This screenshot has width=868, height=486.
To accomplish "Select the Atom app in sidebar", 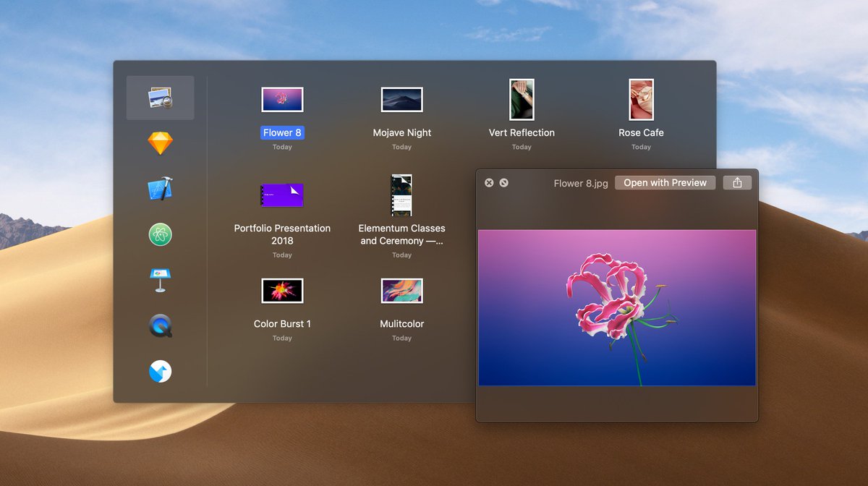I will [160, 234].
